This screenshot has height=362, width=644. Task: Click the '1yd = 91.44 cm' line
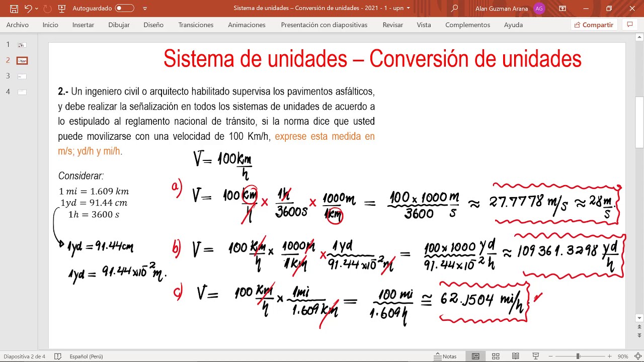(94, 203)
